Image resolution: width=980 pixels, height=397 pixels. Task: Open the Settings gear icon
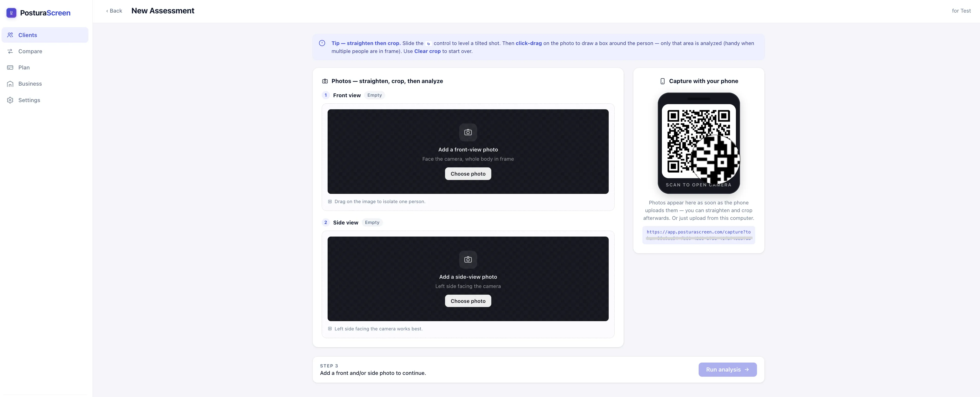10,100
